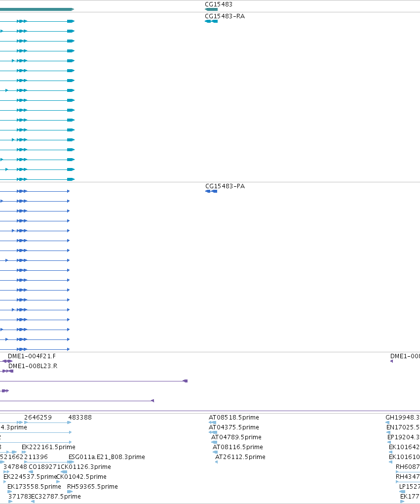Click EST label 347848
The image size is (420, 504).
pos(15,467)
